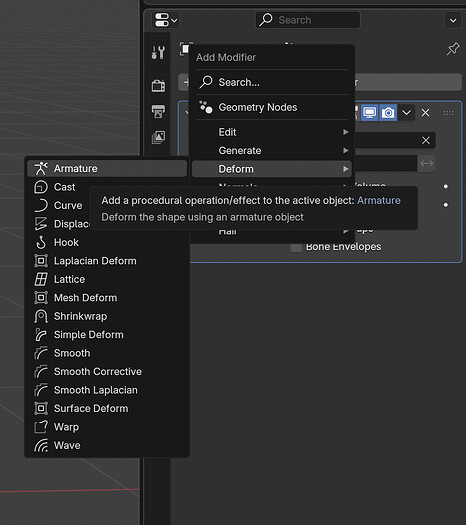Open the editor type dropdown
The image size is (466, 525).
coord(166,20)
